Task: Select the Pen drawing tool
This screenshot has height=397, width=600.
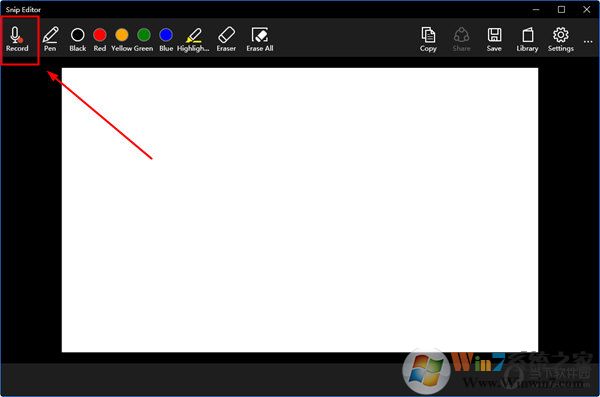Action: (x=50, y=39)
